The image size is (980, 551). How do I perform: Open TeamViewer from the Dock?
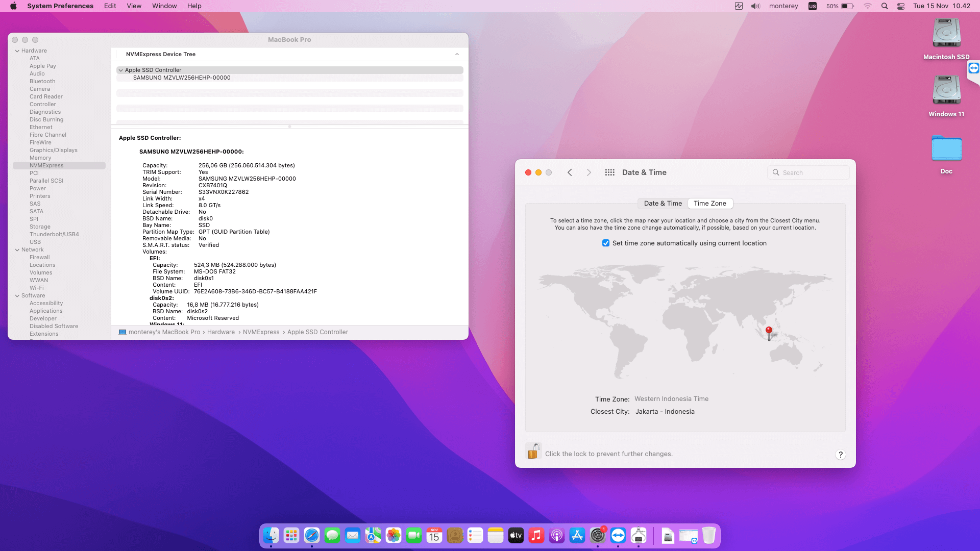point(618,535)
